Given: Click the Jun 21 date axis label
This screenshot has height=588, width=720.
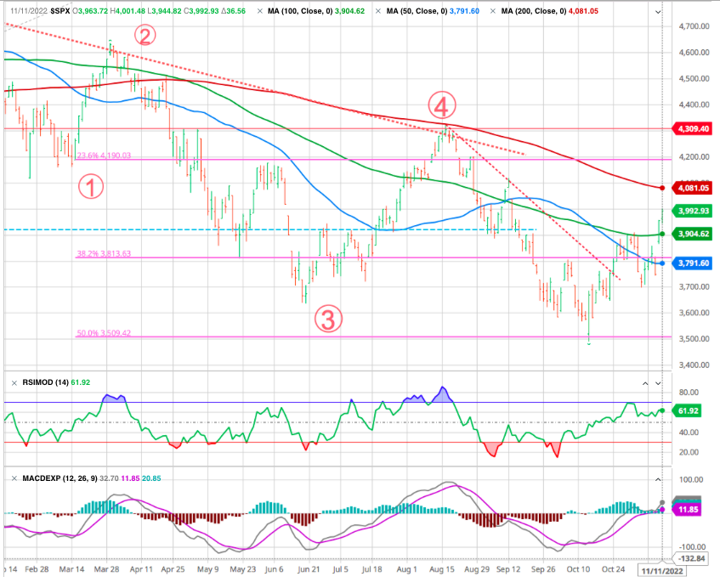Looking at the screenshot, I should 309,569.
